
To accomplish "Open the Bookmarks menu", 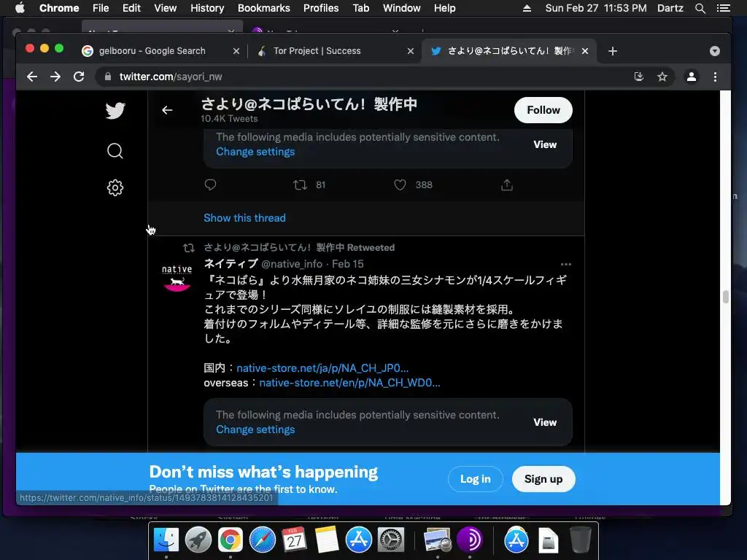I will point(263,8).
